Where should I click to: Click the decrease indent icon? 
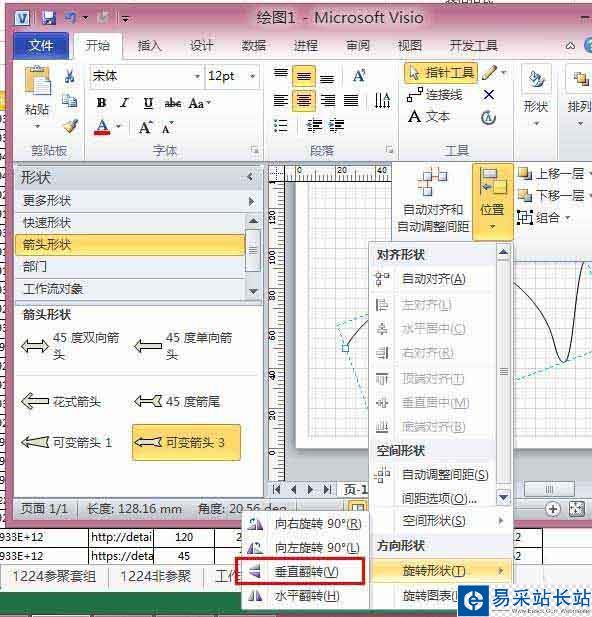(314, 126)
